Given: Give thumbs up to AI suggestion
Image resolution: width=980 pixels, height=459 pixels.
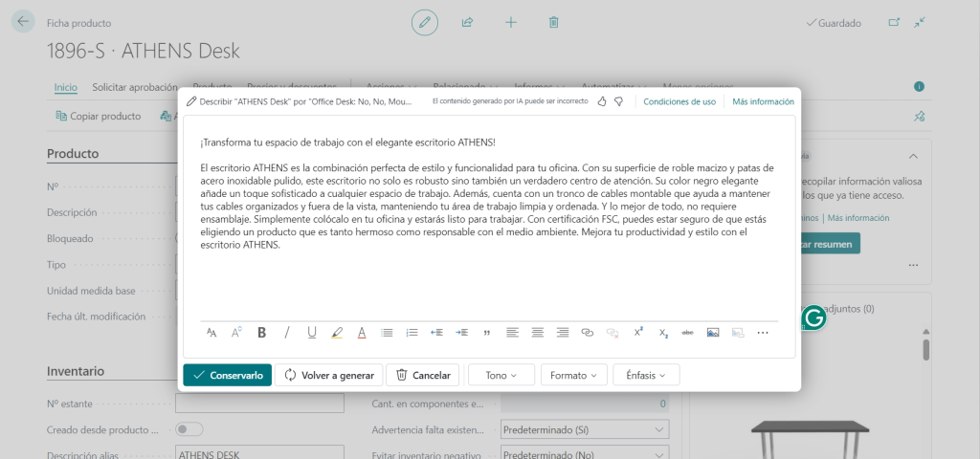Looking at the screenshot, I should tap(602, 101).
